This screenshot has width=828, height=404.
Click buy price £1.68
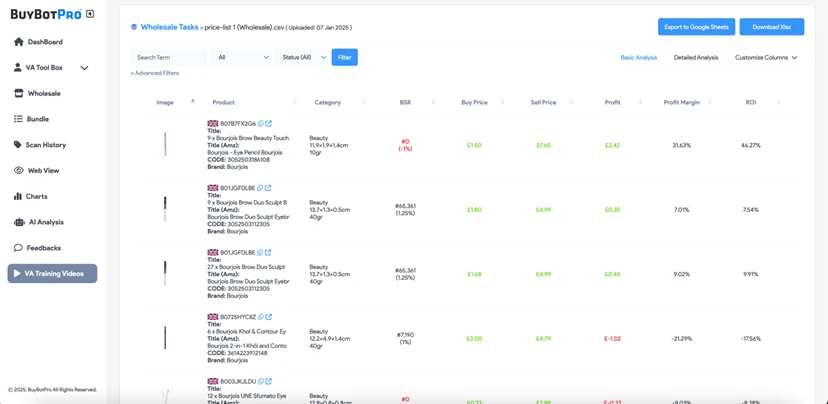[x=474, y=274]
